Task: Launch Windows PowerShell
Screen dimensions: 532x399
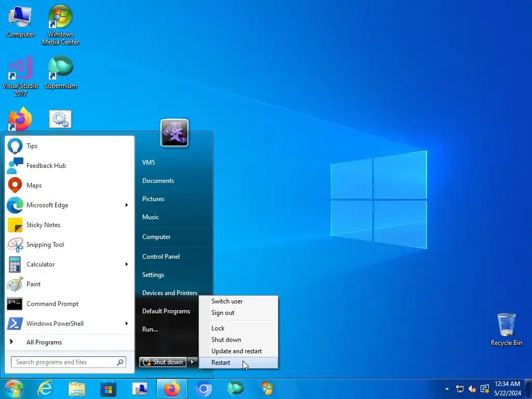Action: pyautogui.click(x=64, y=323)
